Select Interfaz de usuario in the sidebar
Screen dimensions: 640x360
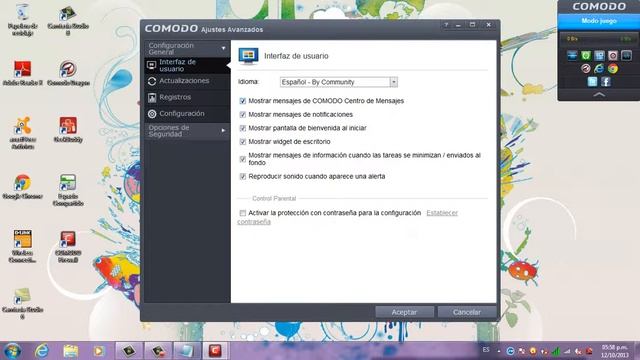click(x=187, y=65)
